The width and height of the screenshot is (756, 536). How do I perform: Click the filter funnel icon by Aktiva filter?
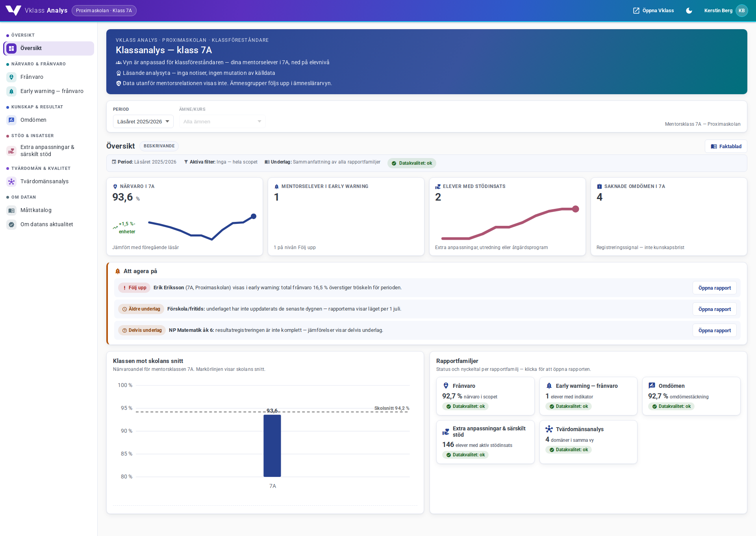(186, 162)
